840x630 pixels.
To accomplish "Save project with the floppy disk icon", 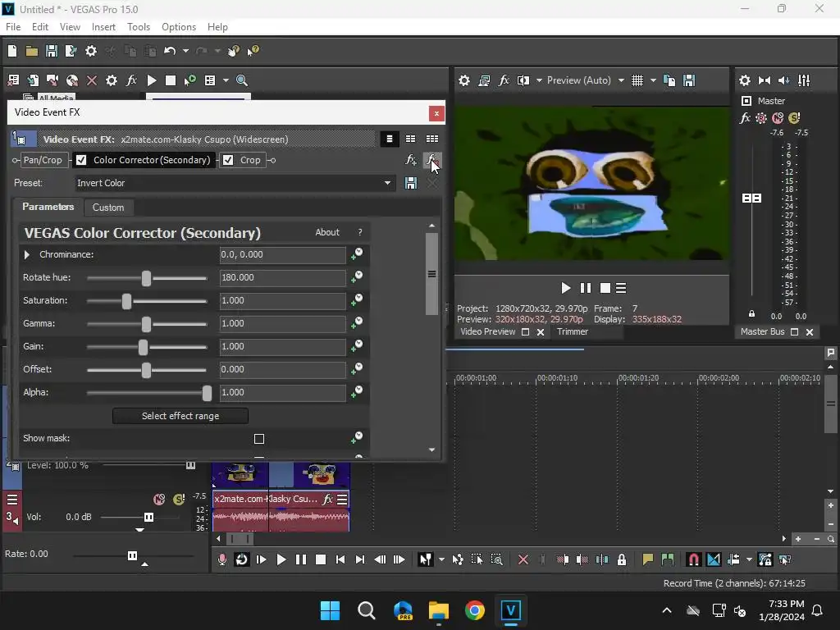I will click(x=52, y=51).
